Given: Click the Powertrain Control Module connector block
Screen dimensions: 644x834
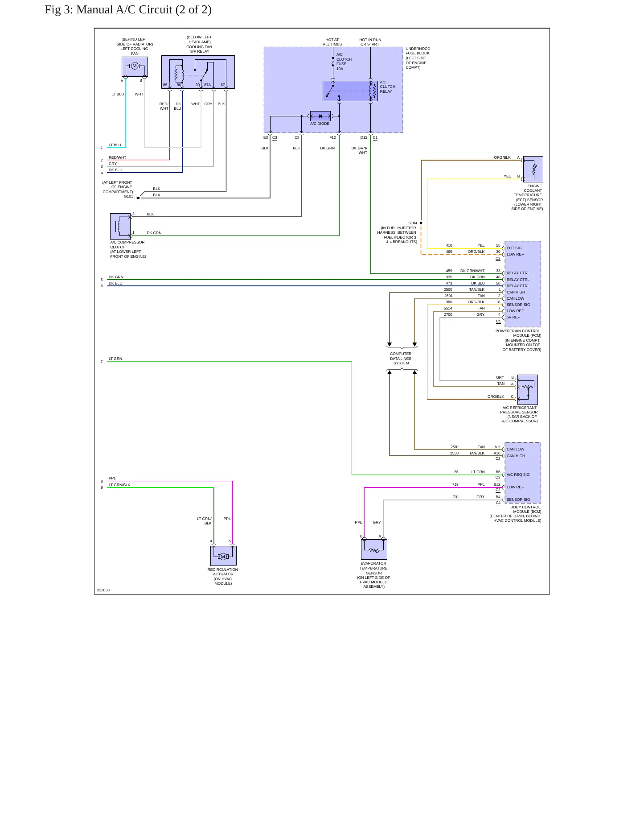Looking at the screenshot, I should [x=523, y=284].
